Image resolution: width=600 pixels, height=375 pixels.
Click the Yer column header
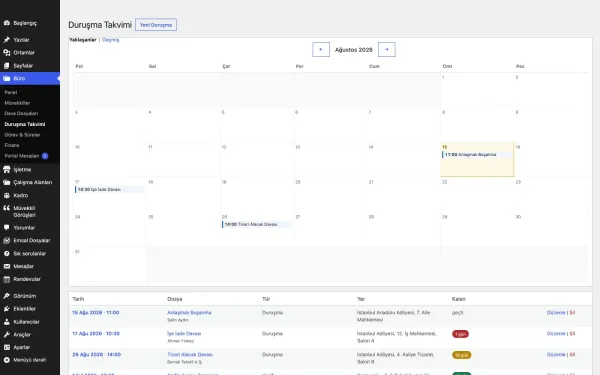[361, 299]
